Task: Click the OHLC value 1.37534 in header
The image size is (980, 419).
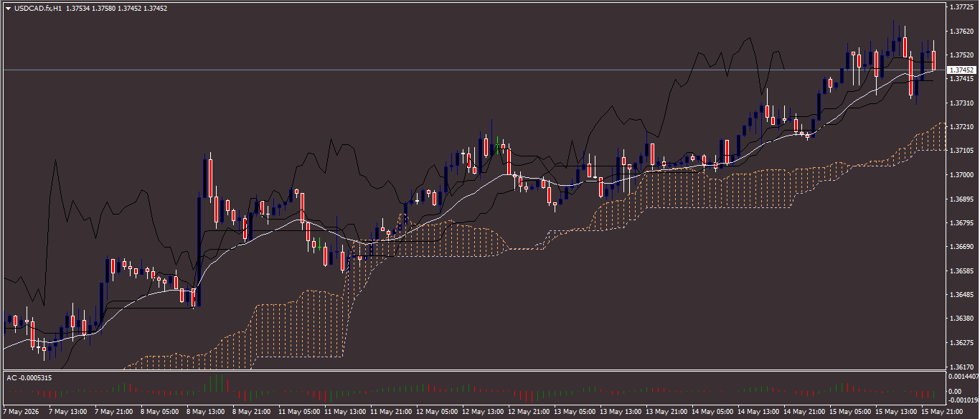Action: 77,9
